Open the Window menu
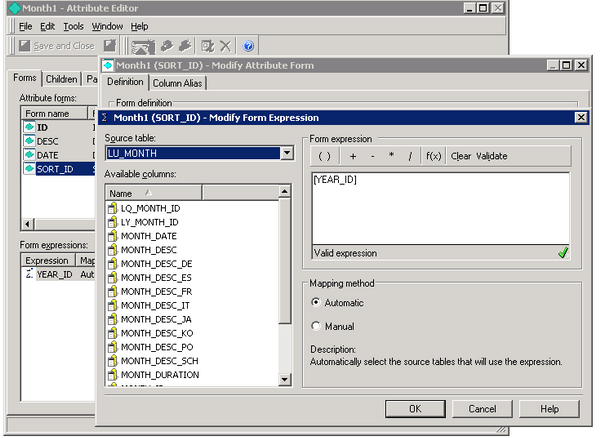This screenshot has height=438, width=600. point(107,26)
